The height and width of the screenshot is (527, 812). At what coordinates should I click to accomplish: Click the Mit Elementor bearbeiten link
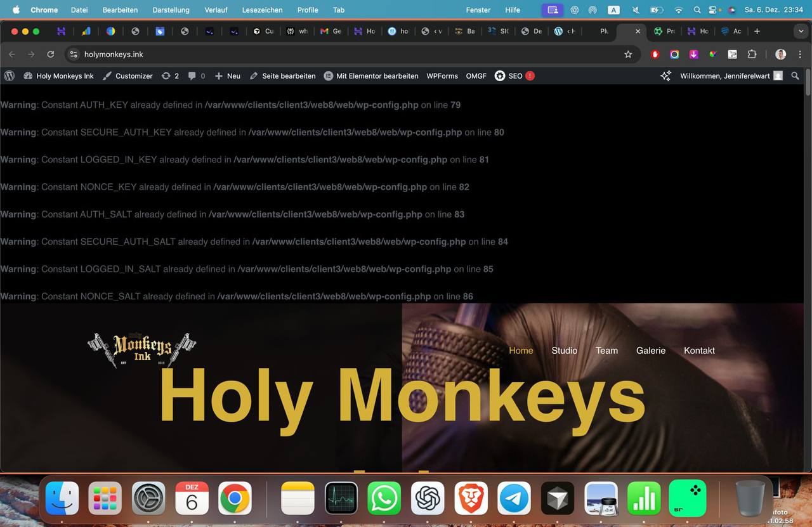371,75
